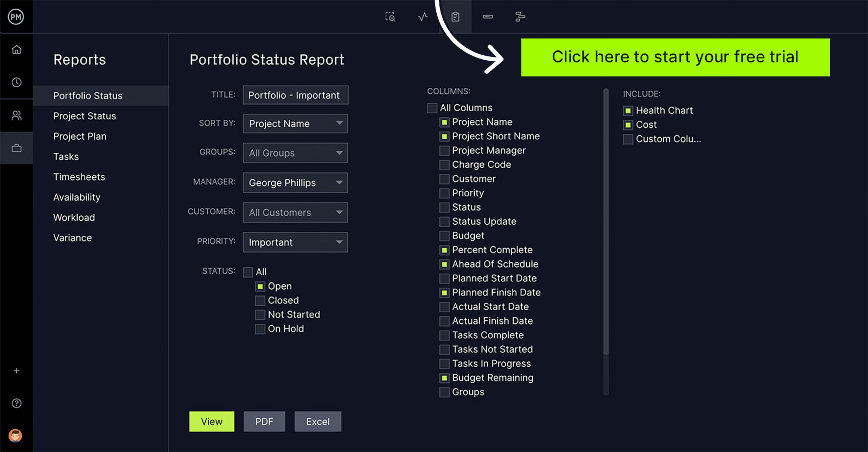Expand the Priority dropdown set to Important

coord(295,242)
